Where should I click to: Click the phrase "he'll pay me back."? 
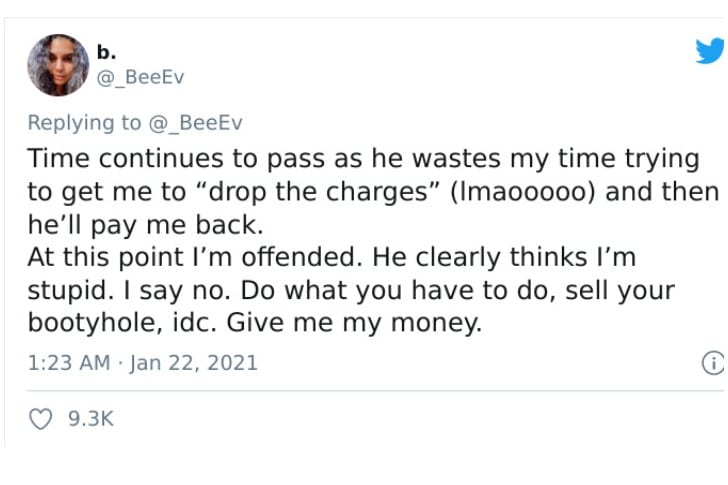(x=145, y=225)
